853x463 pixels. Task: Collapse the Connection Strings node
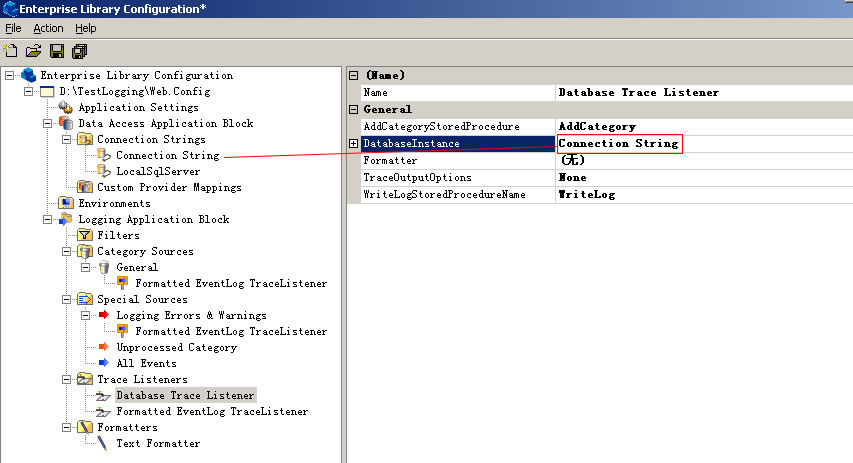(x=66, y=139)
